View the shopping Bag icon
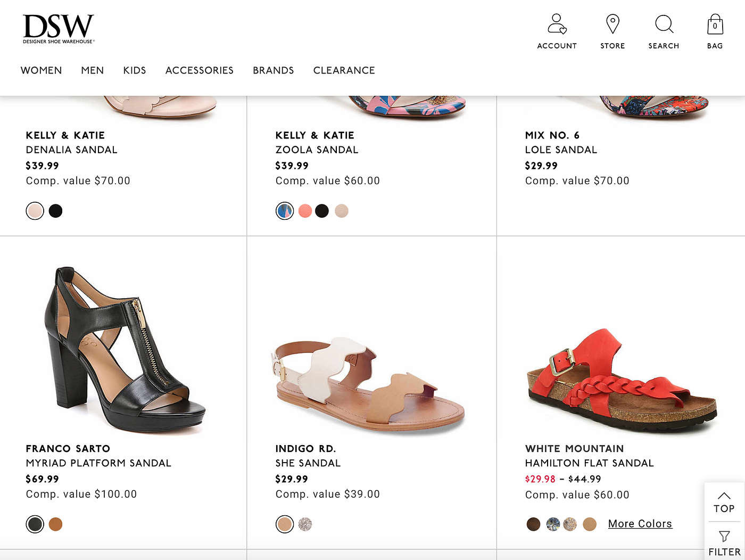The width and height of the screenshot is (745, 560). coord(714,24)
